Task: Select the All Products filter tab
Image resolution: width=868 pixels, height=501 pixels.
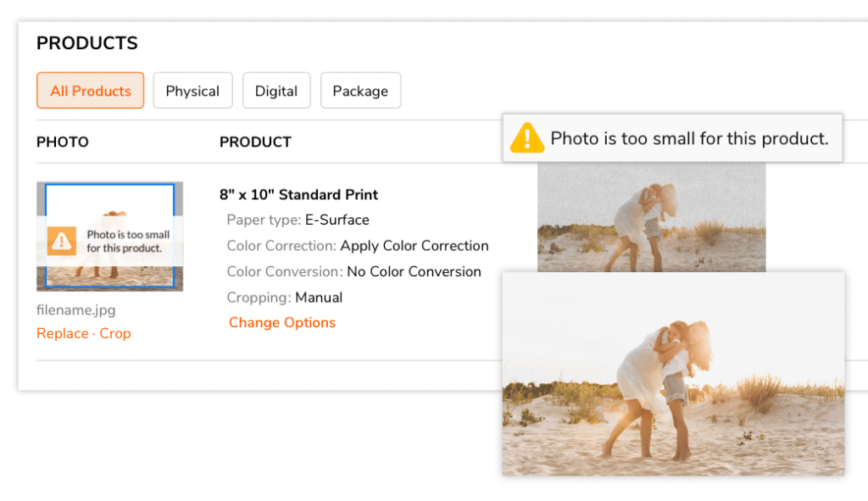Action: coord(91,91)
